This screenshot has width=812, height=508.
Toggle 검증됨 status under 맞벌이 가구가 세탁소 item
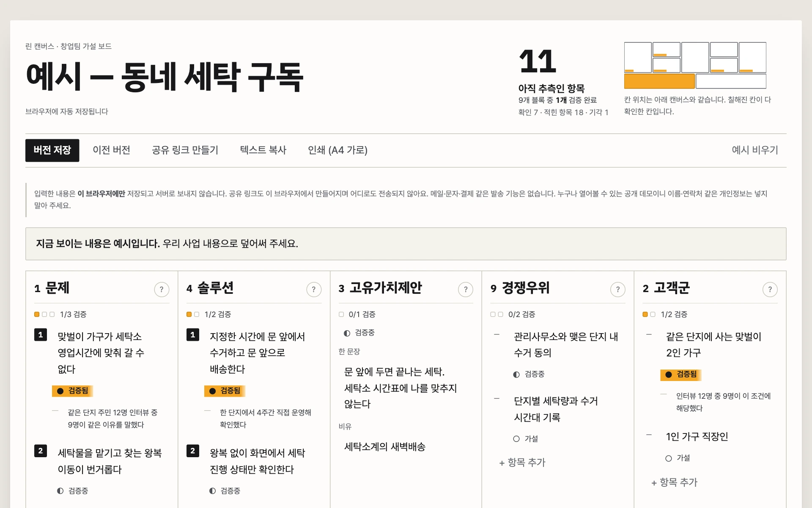point(72,391)
